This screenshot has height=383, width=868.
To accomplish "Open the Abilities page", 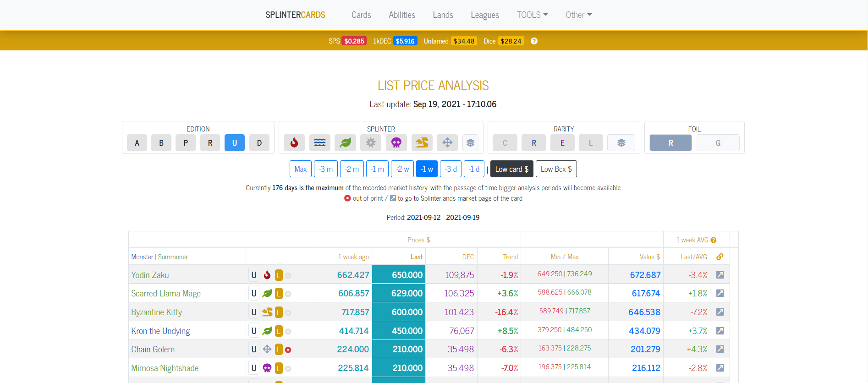I will [402, 15].
